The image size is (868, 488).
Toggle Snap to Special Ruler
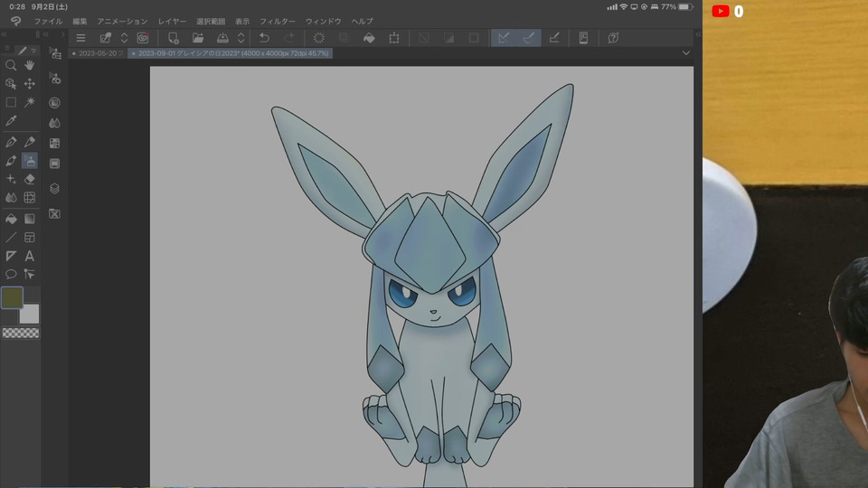[529, 38]
